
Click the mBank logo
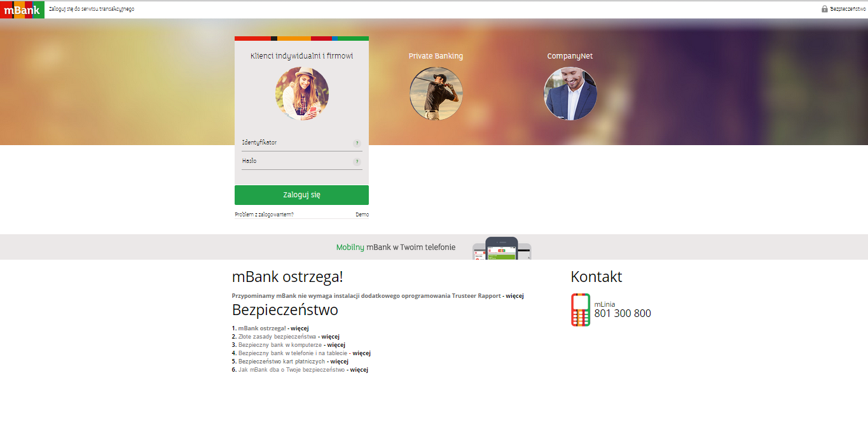pos(22,10)
